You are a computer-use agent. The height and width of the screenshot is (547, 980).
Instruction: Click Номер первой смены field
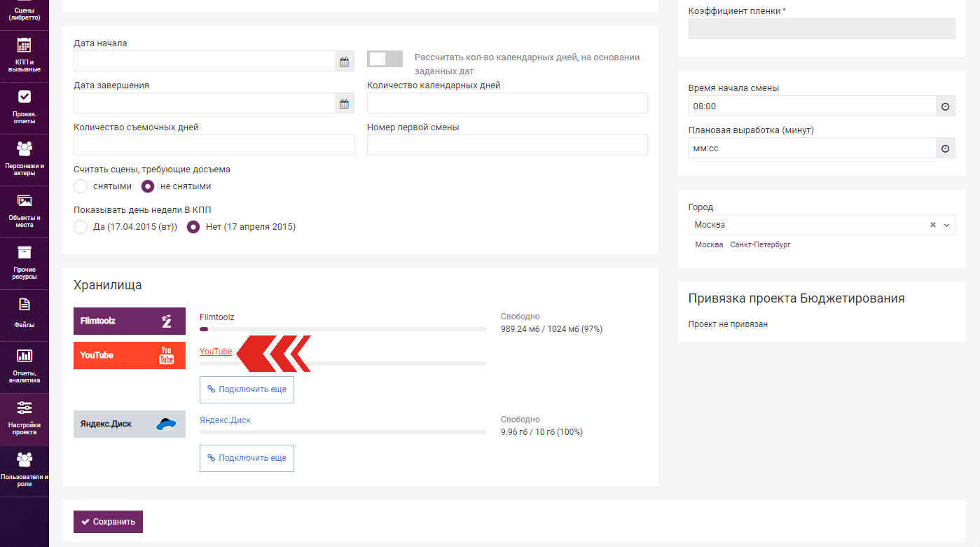point(507,146)
